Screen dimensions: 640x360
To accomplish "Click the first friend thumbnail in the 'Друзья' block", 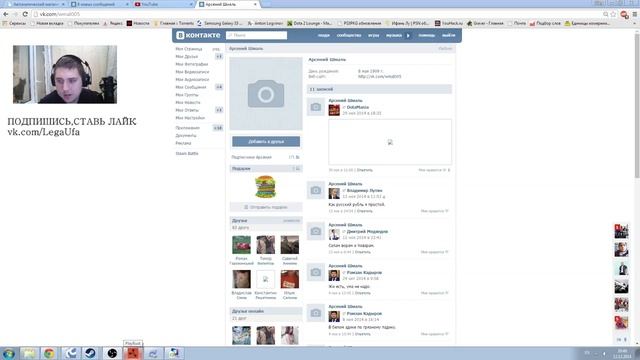I will click(x=241, y=245).
